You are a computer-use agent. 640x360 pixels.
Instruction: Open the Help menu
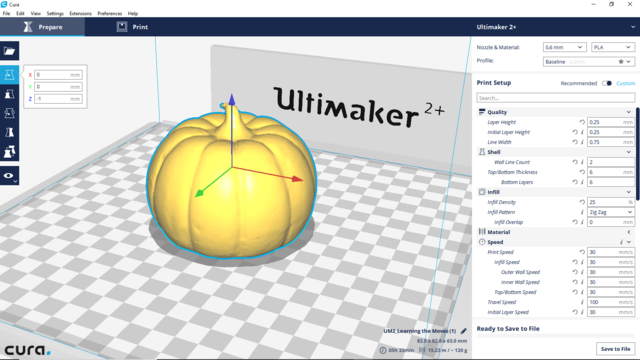[133, 13]
